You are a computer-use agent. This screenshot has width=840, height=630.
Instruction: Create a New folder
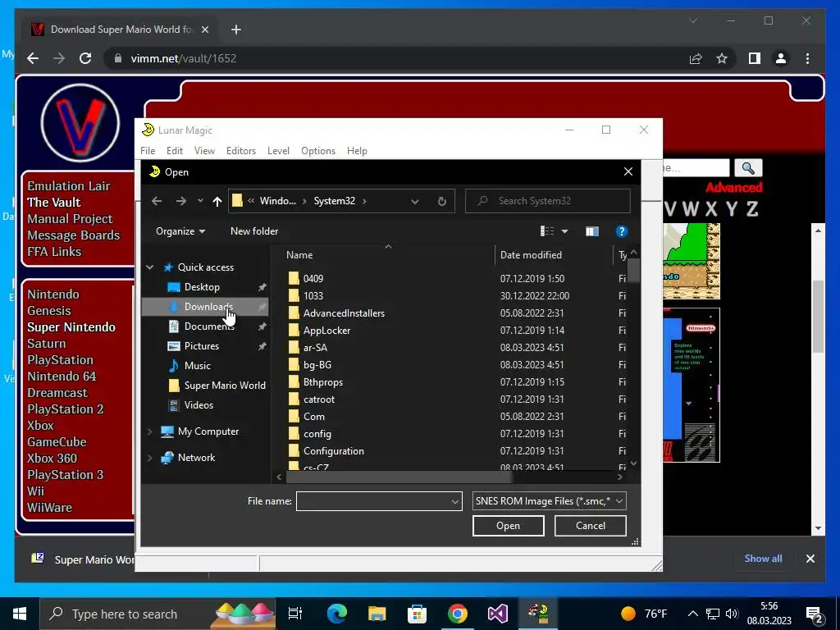click(x=254, y=231)
